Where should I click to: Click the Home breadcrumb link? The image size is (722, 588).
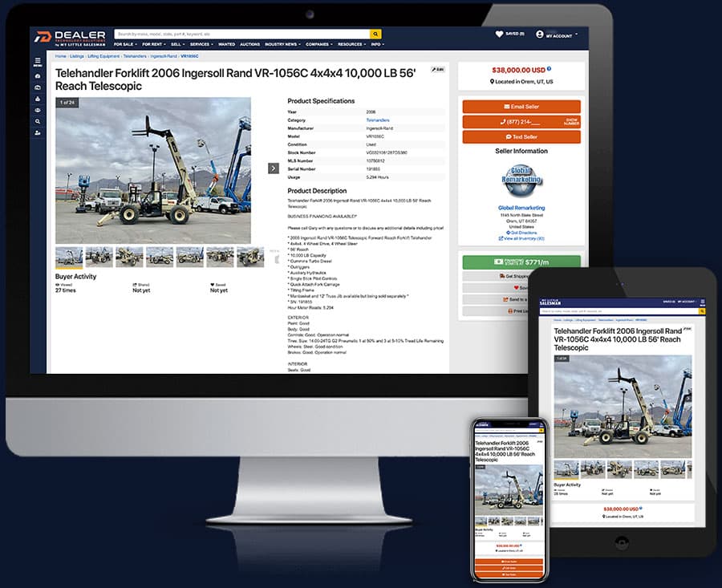pos(61,56)
